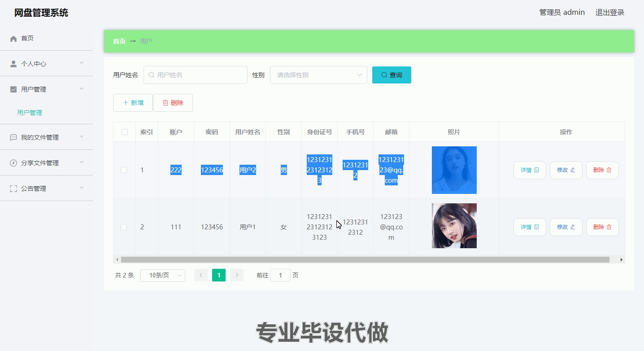This screenshot has height=351, width=644.
Task: Click the 查询 search button
Action: (x=392, y=75)
